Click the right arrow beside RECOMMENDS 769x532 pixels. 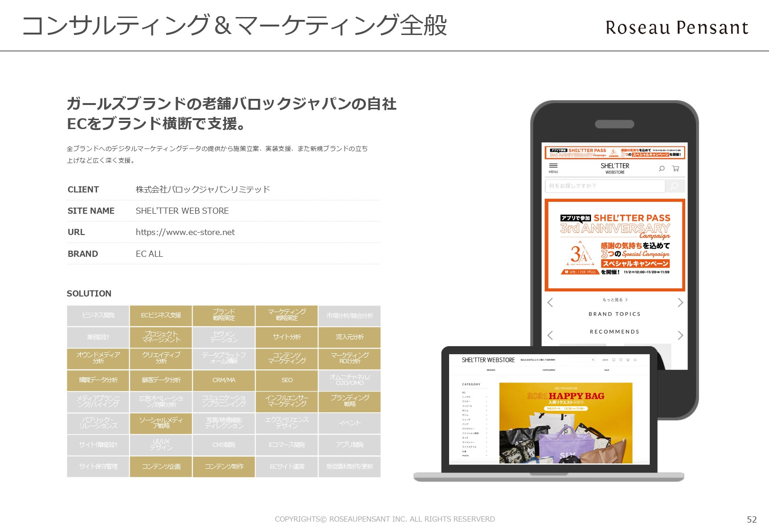click(x=681, y=336)
